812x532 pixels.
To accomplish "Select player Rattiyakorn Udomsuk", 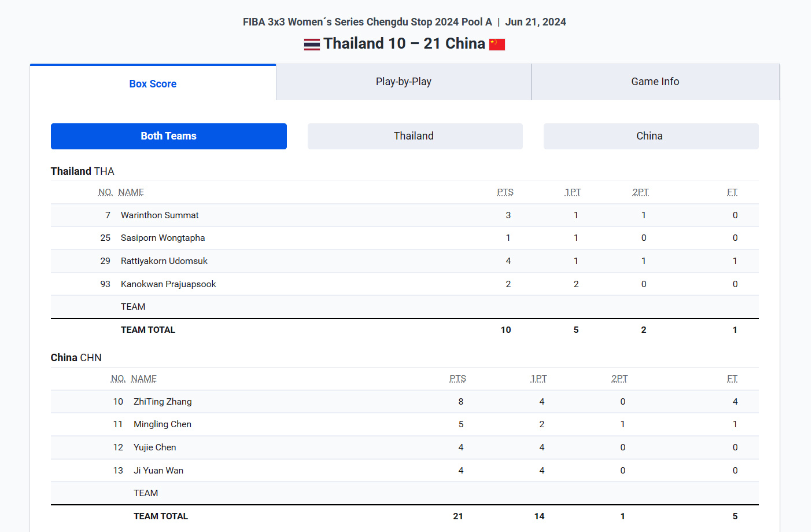I will click(x=164, y=261).
